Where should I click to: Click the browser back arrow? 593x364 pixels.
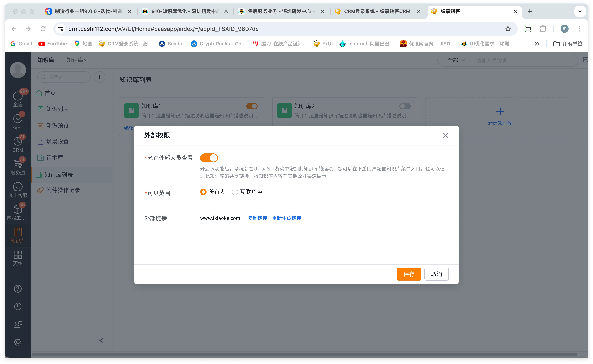coord(14,29)
